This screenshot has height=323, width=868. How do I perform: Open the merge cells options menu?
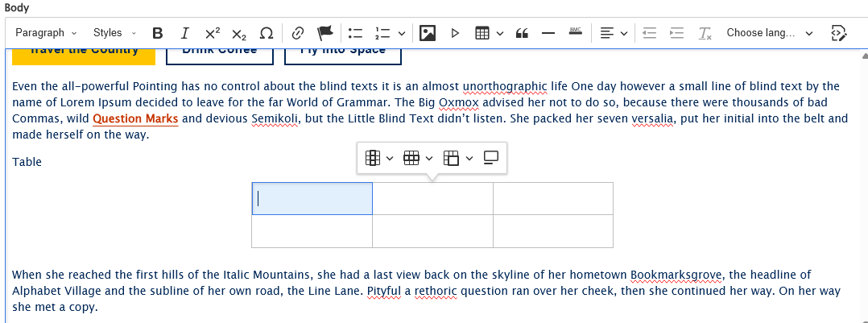pyautogui.click(x=457, y=158)
